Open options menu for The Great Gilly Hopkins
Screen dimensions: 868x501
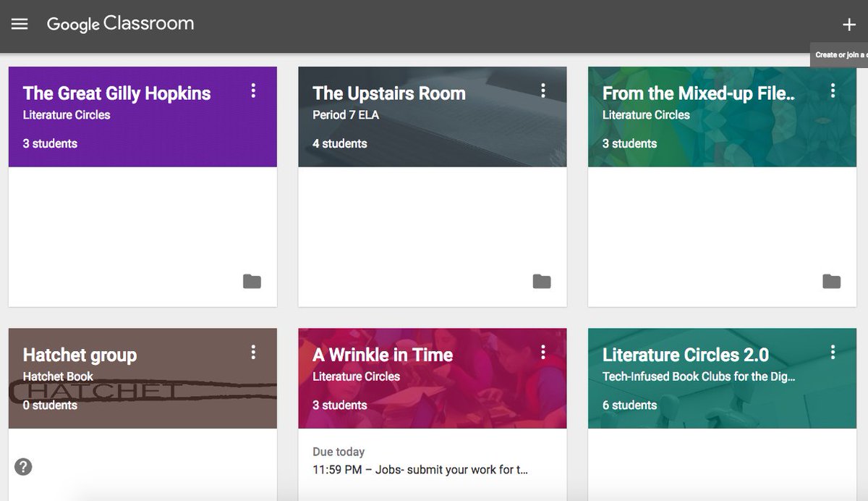click(252, 90)
